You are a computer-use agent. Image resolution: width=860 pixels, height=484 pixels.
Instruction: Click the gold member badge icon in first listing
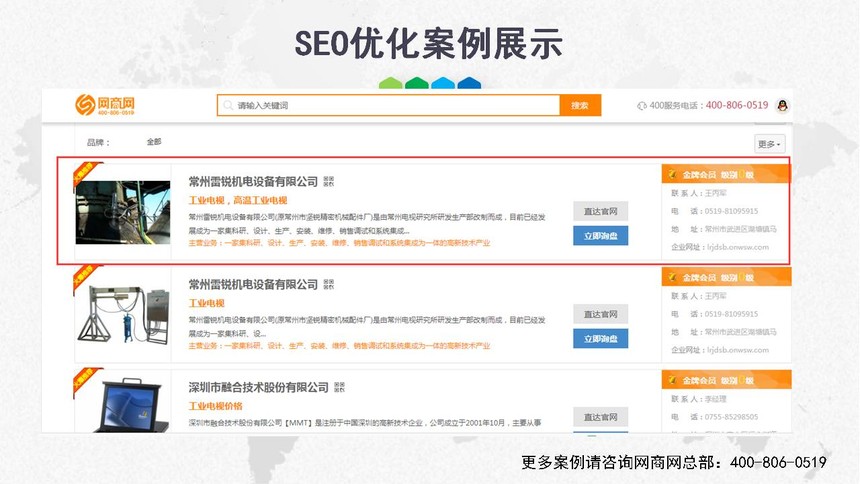pos(672,175)
